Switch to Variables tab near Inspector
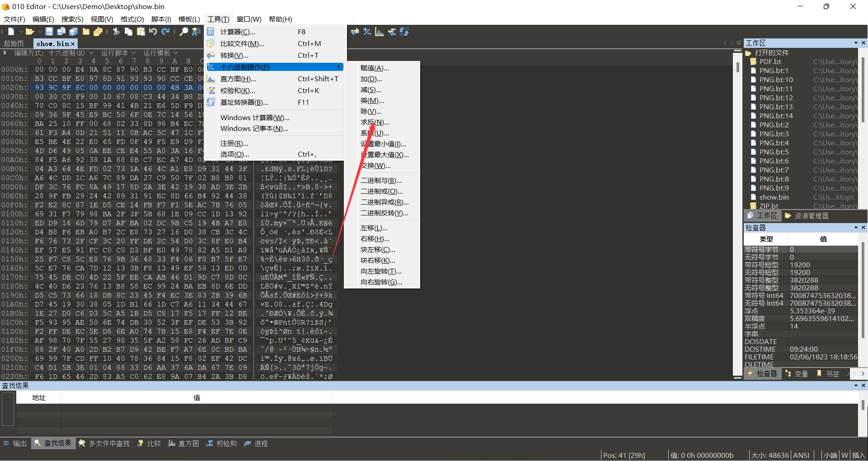 [797, 374]
